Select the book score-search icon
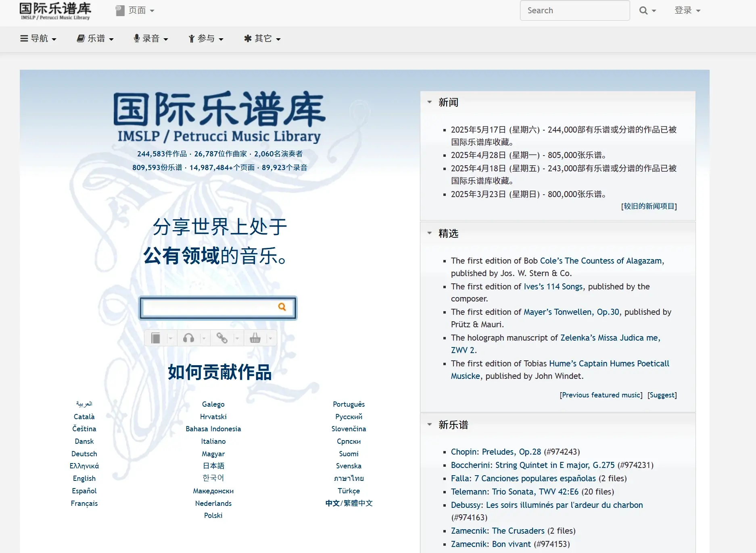The width and height of the screenshot is (756, 553). 156,338
